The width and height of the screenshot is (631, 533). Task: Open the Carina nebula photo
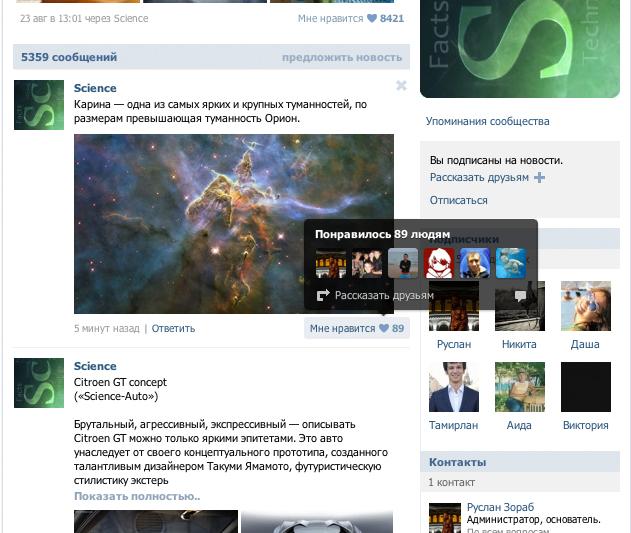234,224
